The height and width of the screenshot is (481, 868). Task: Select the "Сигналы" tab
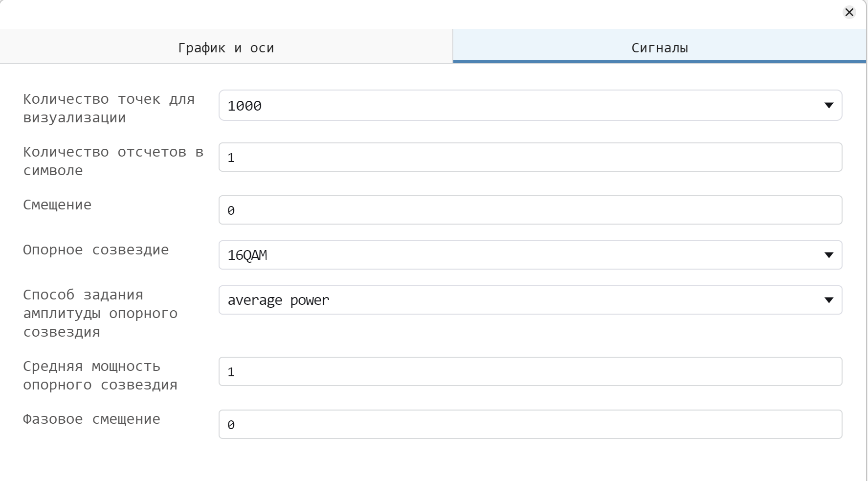tap(659, 47)
